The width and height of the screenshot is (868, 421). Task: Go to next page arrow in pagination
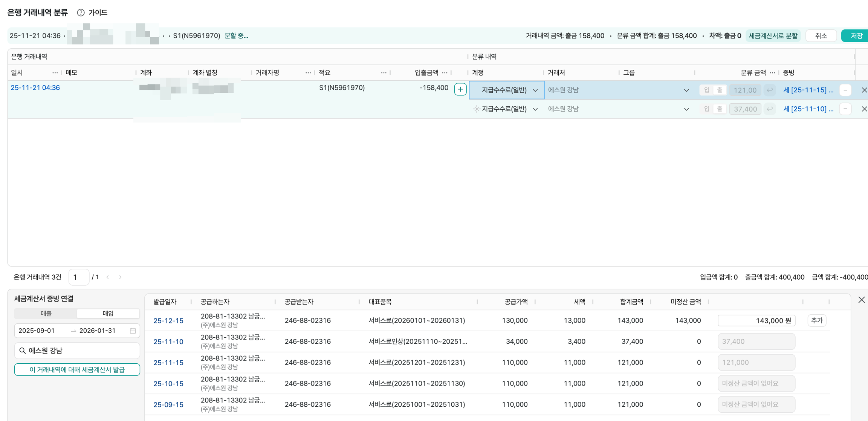(120, 277)
